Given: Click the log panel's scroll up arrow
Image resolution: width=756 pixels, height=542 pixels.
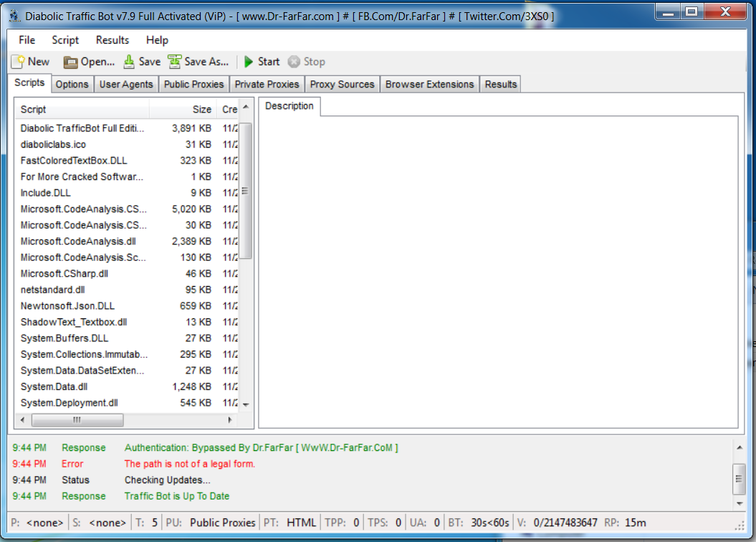Looking at the screenshot, I should (x=740, y=447).
